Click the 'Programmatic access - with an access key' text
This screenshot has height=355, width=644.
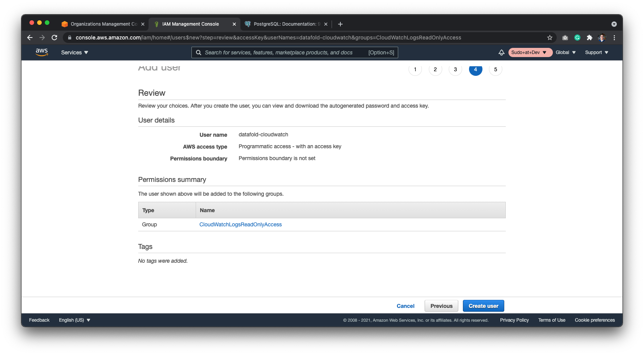pyautogui.click(x=290, y=146)
